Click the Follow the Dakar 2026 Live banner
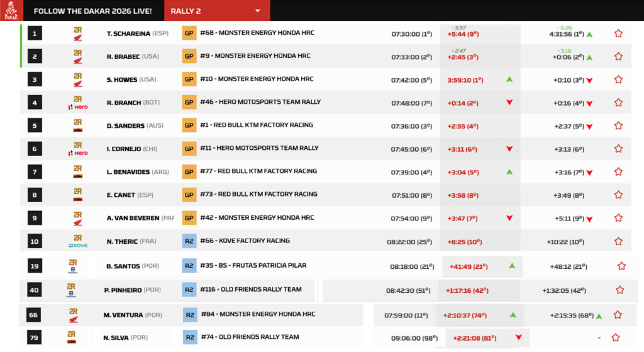The width and height of the screenshot is (644, 352). [92, 11]
